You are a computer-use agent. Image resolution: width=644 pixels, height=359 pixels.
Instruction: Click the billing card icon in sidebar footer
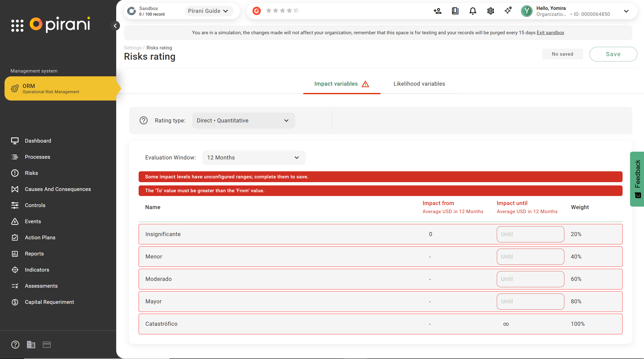click(47, 344)
